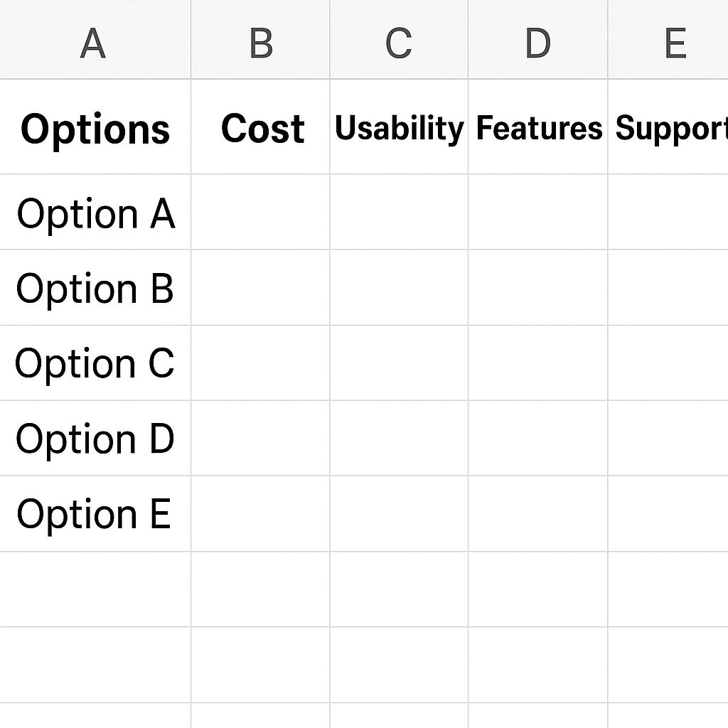This screenshot has width=728, height=728.
Task: Click the Features header cell
Action: tap(537, 127)
